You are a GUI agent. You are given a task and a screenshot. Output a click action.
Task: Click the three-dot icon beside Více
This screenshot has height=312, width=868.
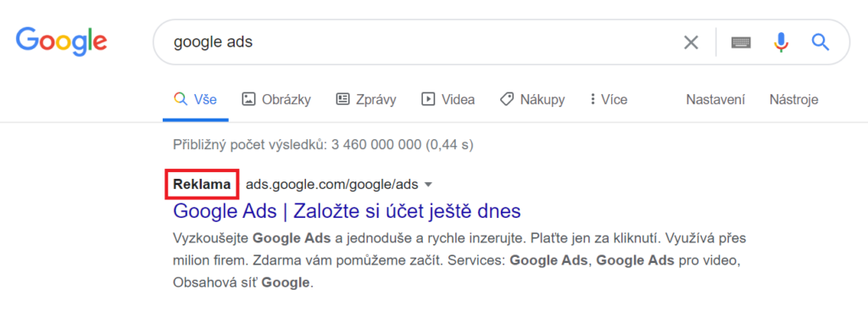pyautogui.click(x=593, y=99)
